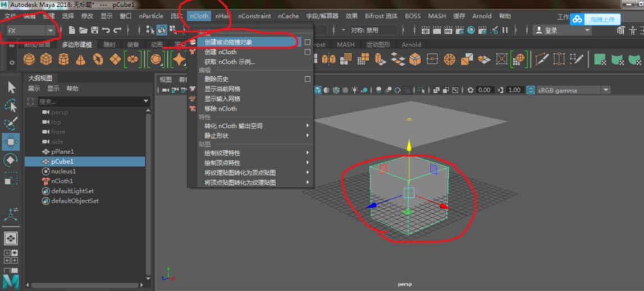The image size is (644, 291).
Task: Click the select by component type icon
Action: coord(173,29)
